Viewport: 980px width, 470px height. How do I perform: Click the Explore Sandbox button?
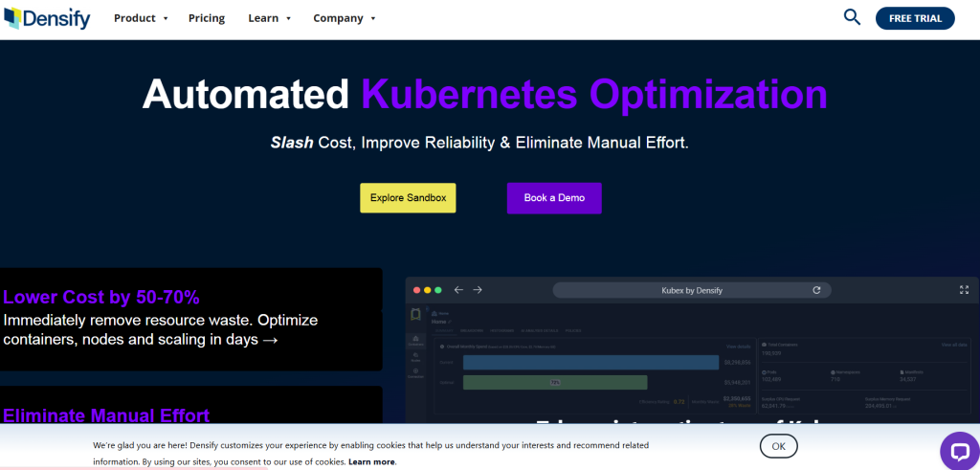(408, 197)
